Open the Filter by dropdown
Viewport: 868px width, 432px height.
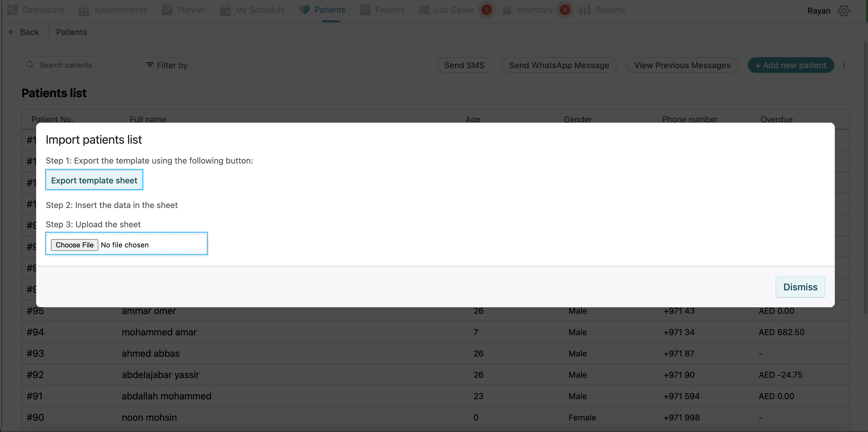166,65
